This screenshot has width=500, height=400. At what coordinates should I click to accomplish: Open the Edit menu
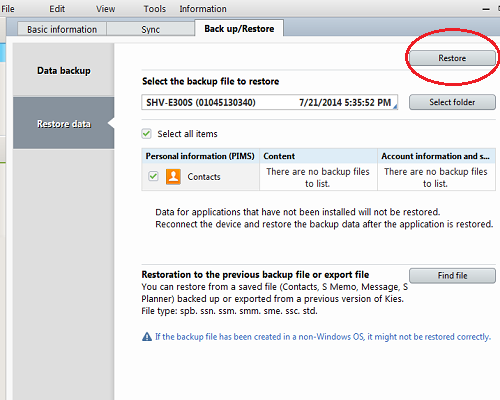[57, 9]
